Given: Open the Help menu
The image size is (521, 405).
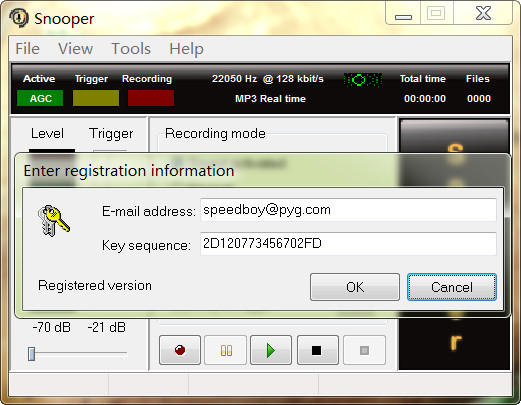Looking at the screenshot, I should pos(186,49).
